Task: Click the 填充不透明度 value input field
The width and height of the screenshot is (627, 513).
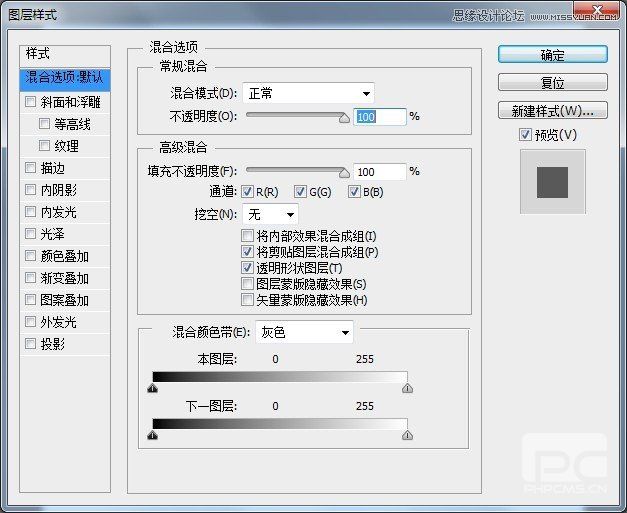Action: click(380, 172)
